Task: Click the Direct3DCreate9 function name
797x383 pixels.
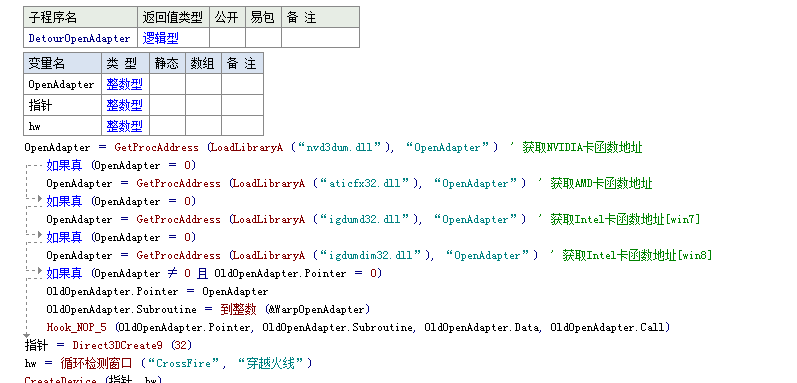Action: click(x=117, y=345)
